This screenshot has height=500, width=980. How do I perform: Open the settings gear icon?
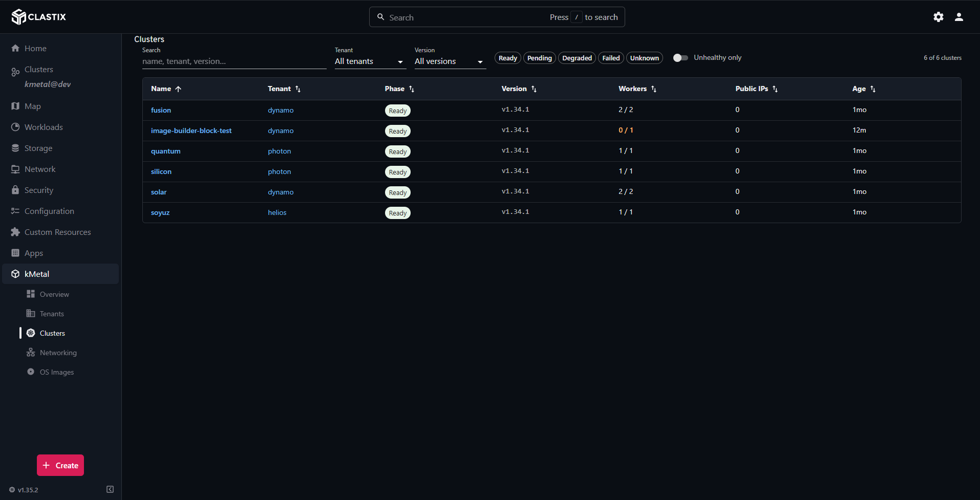[x=938, y=17]
